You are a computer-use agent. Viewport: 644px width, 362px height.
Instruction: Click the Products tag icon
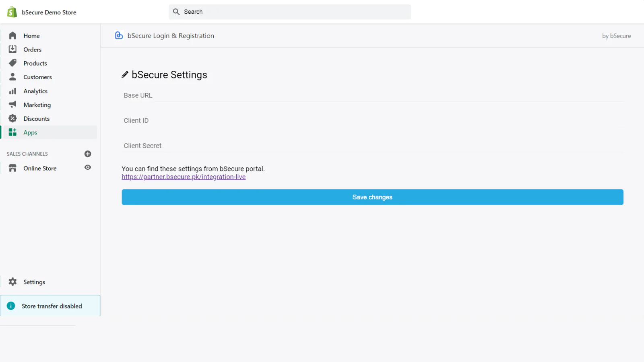tap(12, 63)
